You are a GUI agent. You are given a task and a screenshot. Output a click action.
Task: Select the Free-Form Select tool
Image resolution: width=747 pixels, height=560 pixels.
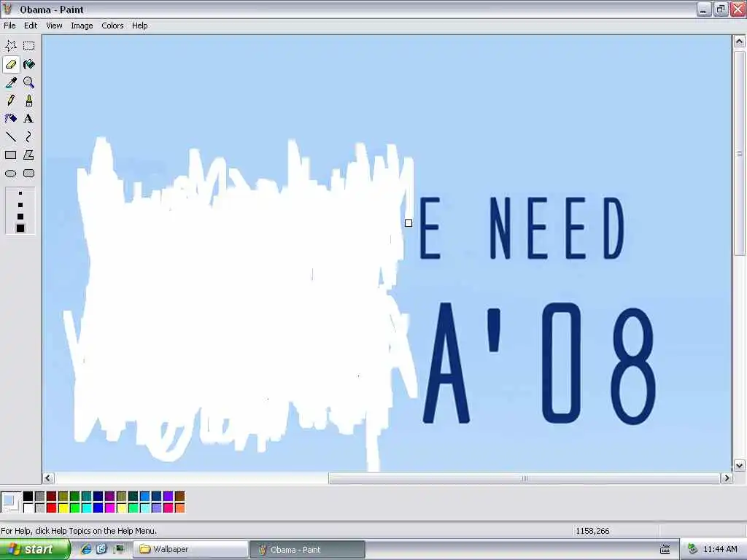(x=10, y=46)
